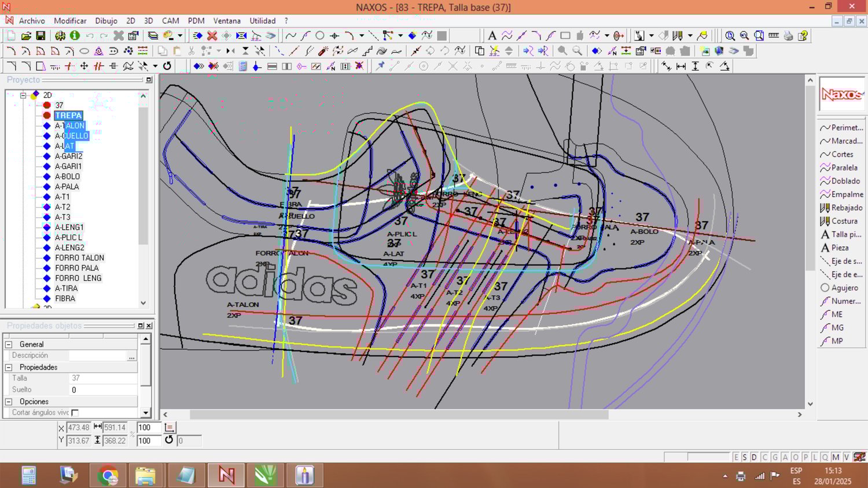Toggle the V status indicator

click(847, 457)
